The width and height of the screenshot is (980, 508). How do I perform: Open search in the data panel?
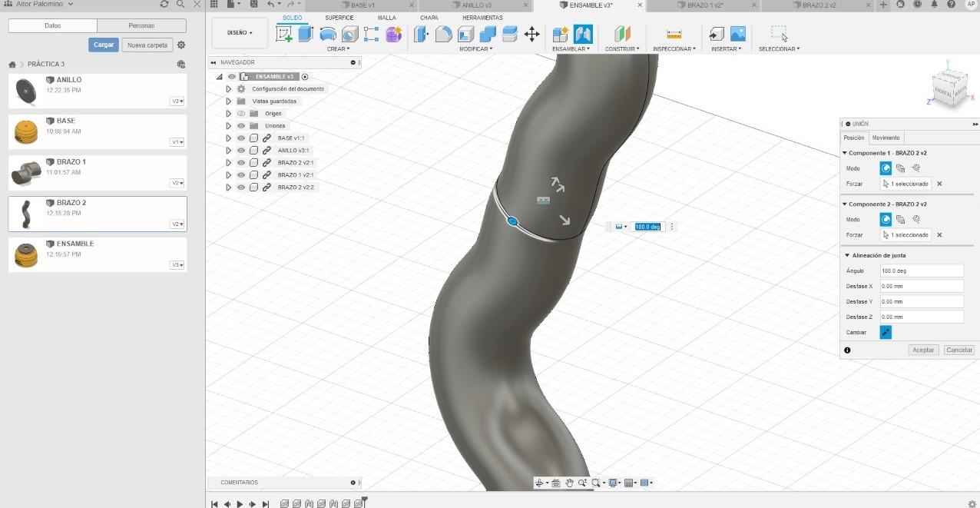pyautogui.click(x=180, y=4)
